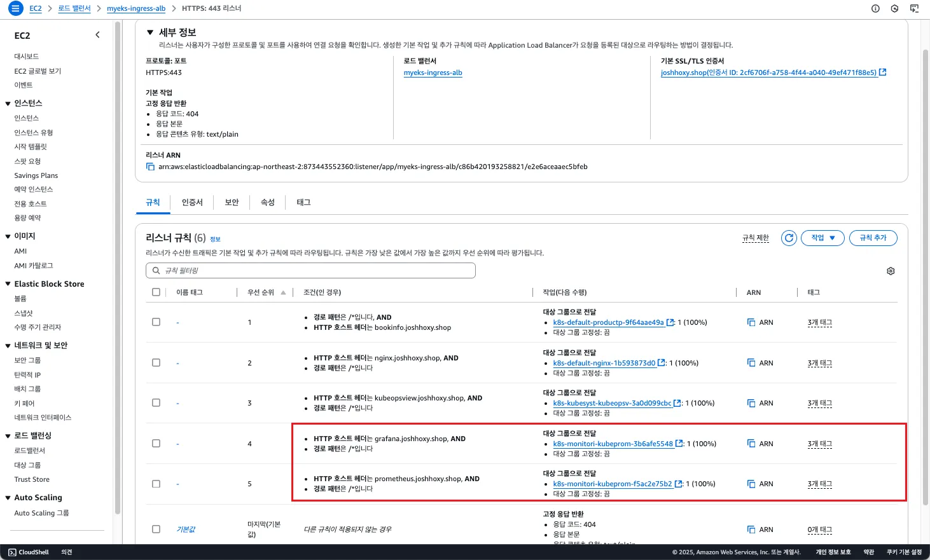Open the rules table preferences gear

click(891, 271)
